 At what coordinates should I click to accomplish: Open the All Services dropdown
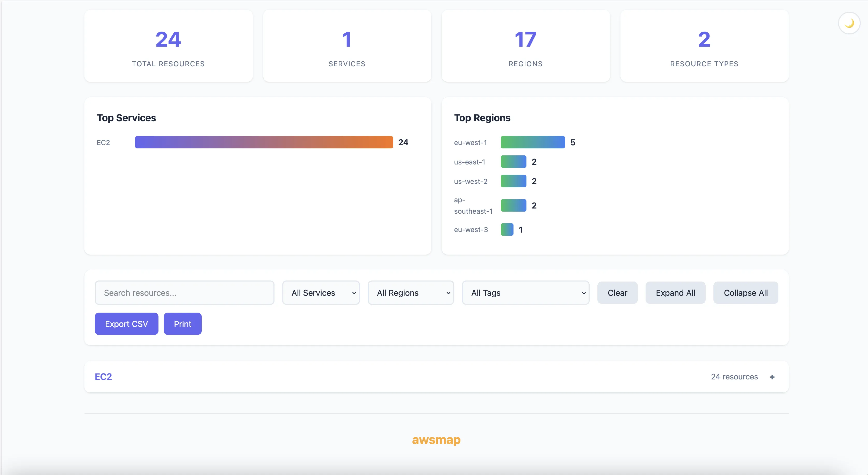pyautogui.click(x=321, y=293)
